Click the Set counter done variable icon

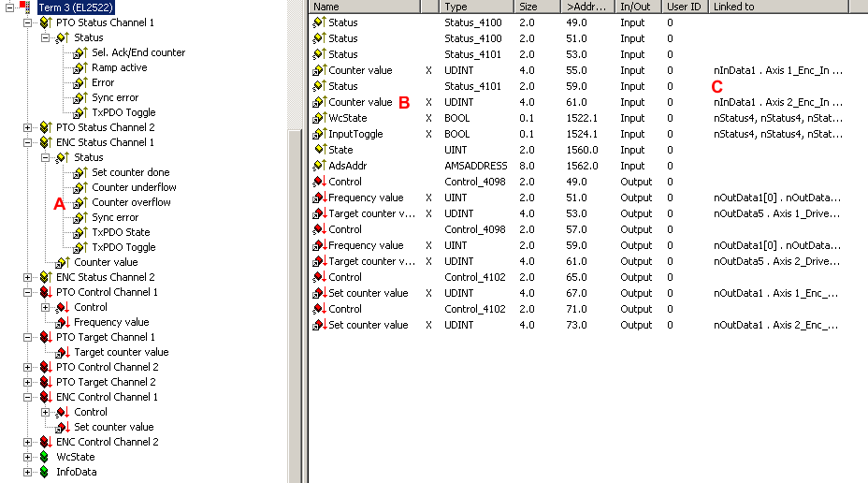pyautogui.click(x=80, y=172)
